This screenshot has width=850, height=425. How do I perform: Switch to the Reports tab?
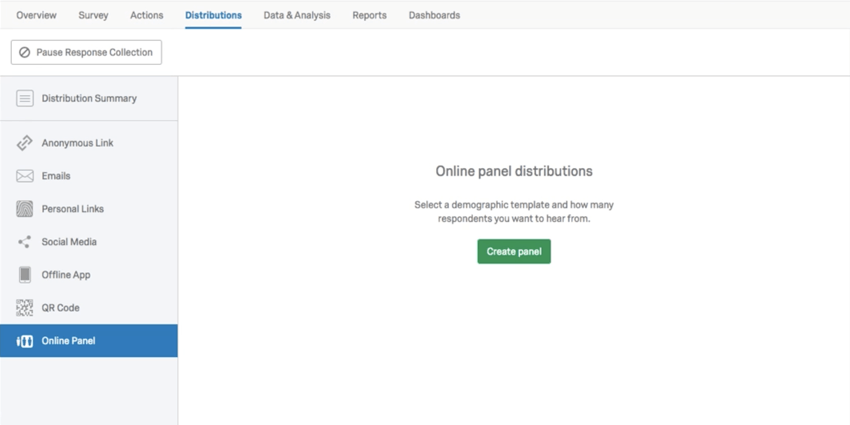(370, 15)
